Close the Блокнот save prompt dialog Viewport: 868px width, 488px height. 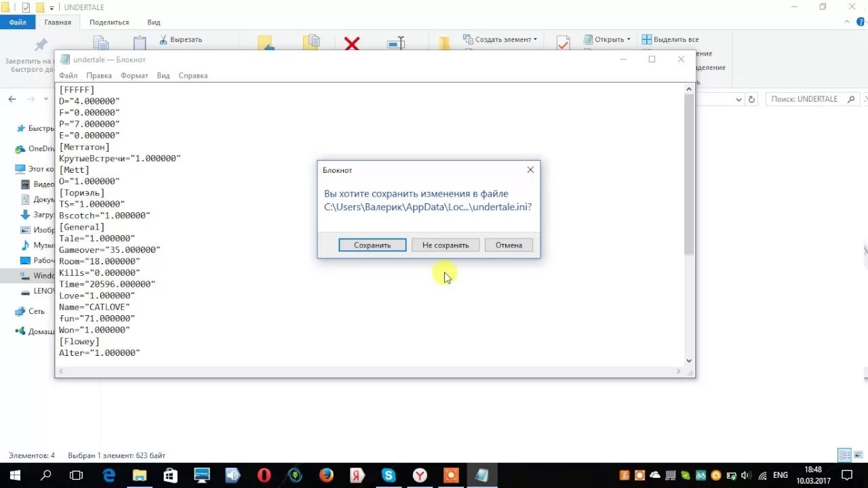pyautogui.click(x=530, y=169)
